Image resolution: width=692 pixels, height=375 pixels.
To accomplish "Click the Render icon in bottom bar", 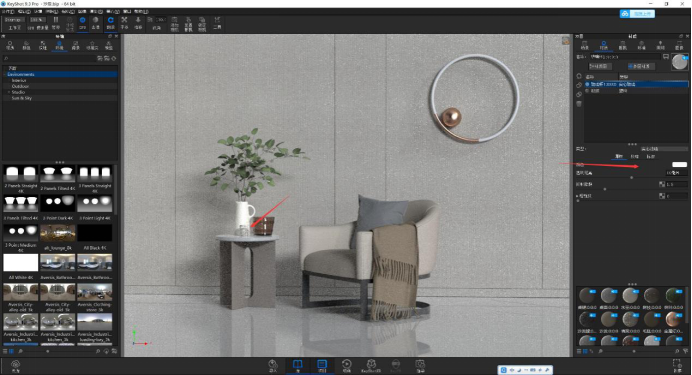I will click(x=420, y=366).
